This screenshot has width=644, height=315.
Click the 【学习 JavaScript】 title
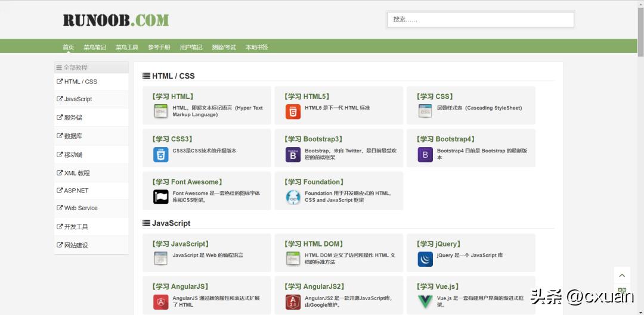pos(181,244)
